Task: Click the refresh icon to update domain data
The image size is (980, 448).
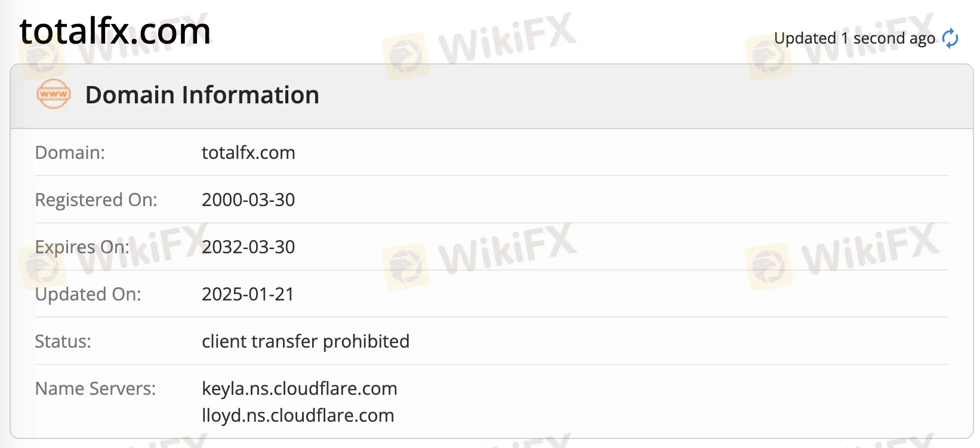Action: coord(950,38)
